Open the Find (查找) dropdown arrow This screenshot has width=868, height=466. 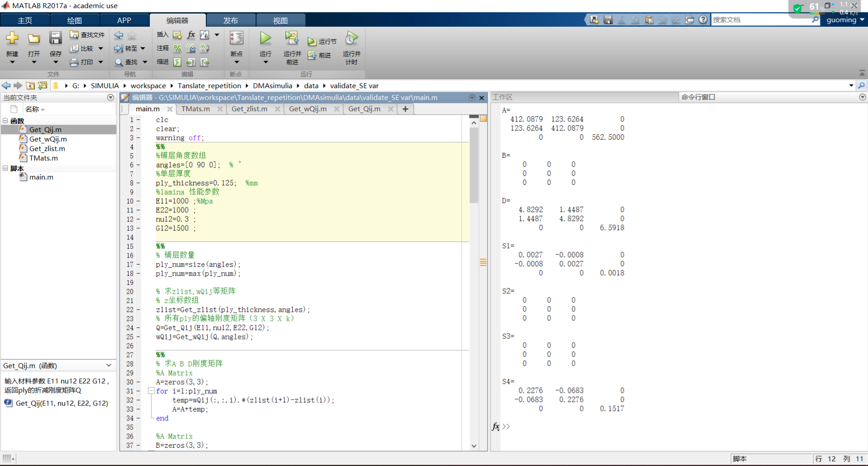pyautogui.click(x=145, y=62)
